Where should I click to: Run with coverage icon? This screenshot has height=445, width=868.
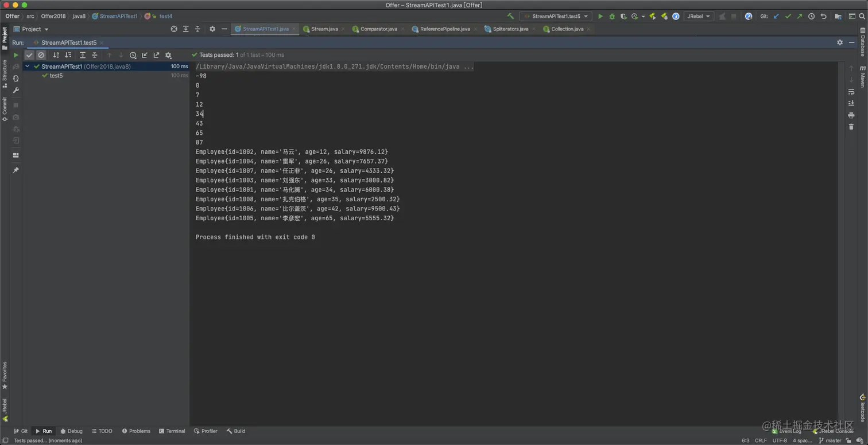click(x=623, y=17)
